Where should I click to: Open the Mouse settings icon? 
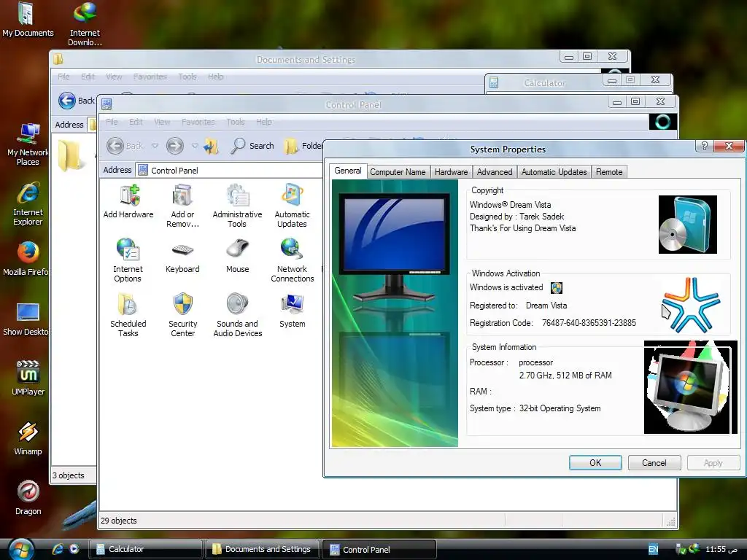tap(237, 256)
